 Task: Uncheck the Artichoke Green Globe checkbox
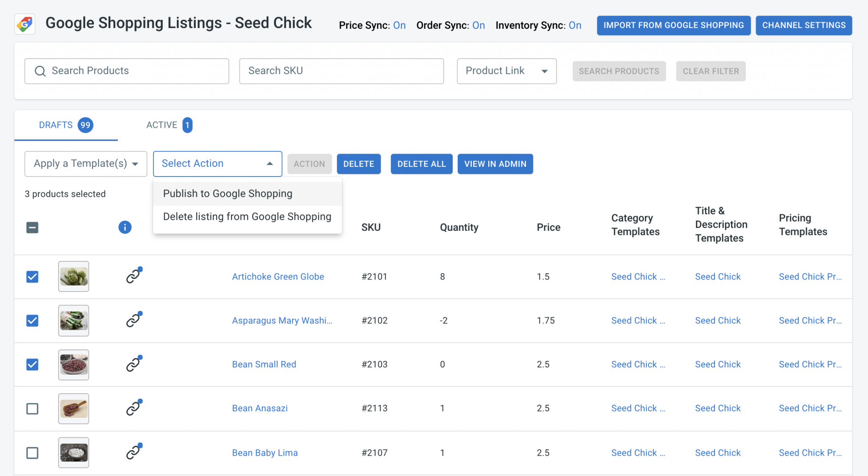coord(32,277)
